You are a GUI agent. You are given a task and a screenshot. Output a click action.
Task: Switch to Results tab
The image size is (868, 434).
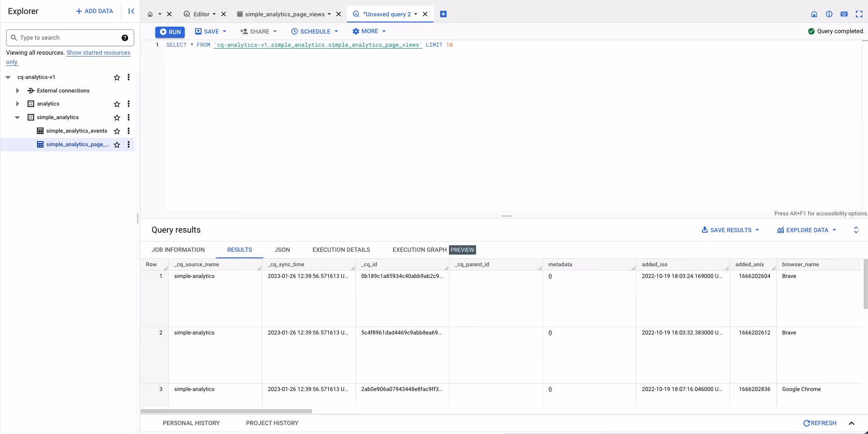239,250
